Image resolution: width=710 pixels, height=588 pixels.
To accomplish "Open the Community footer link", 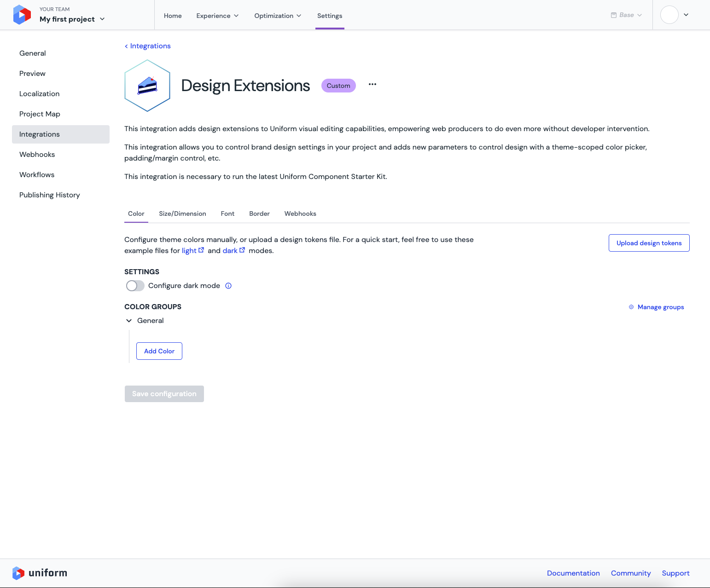I will click(631, 573).
